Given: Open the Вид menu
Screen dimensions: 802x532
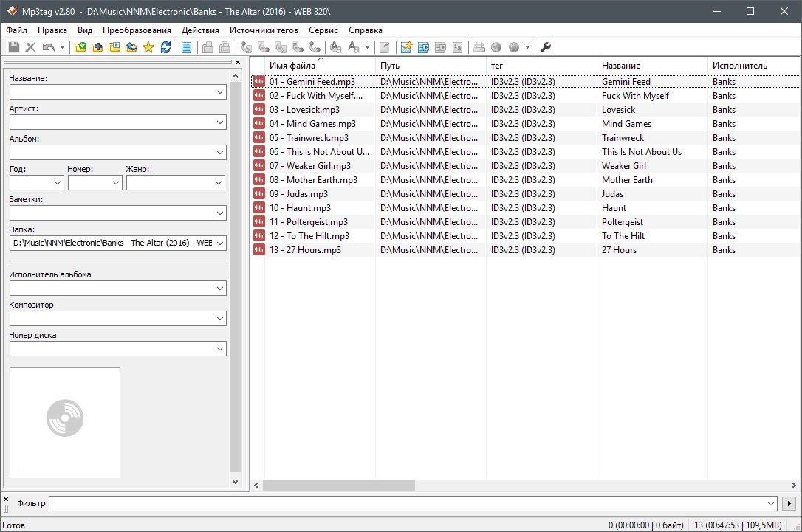Looking at the screenshot, I should point(85,30).
